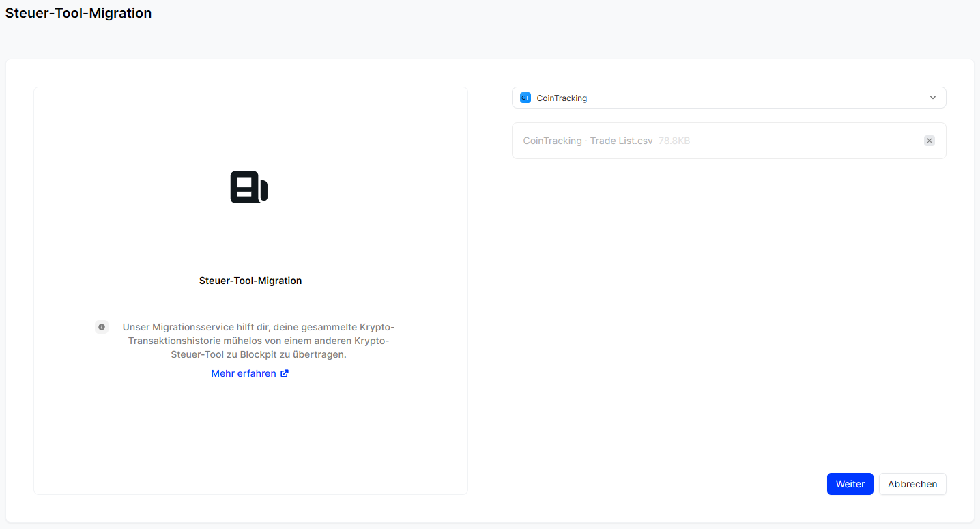Click the CoinTracking logo icon

[x=525, y=98]
